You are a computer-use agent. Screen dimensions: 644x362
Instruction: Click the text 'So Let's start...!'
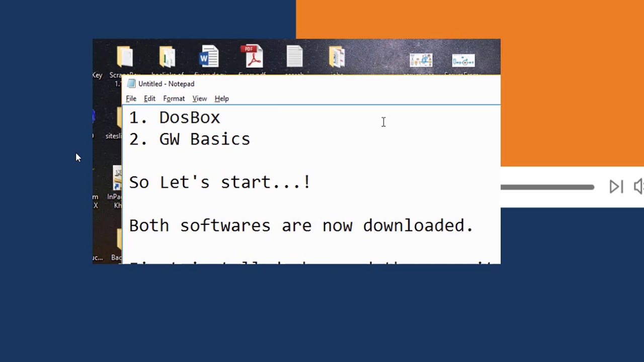click(x=220, y=183)
